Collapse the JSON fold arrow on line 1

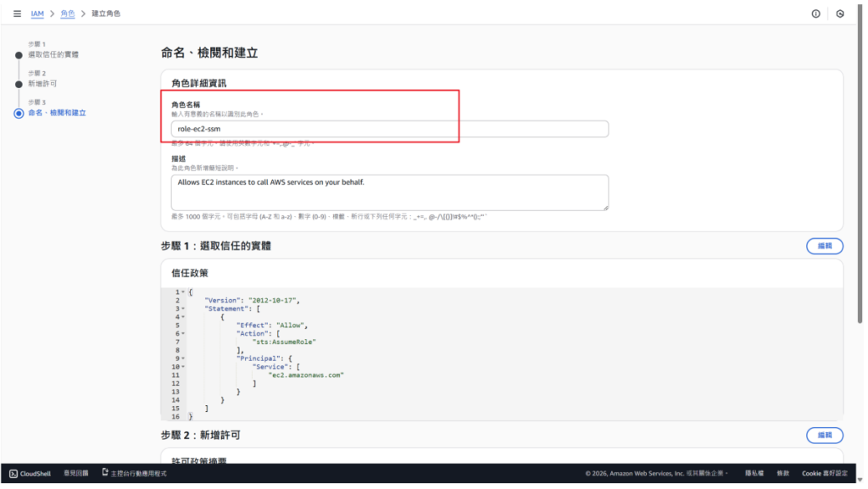pos(183,292)
